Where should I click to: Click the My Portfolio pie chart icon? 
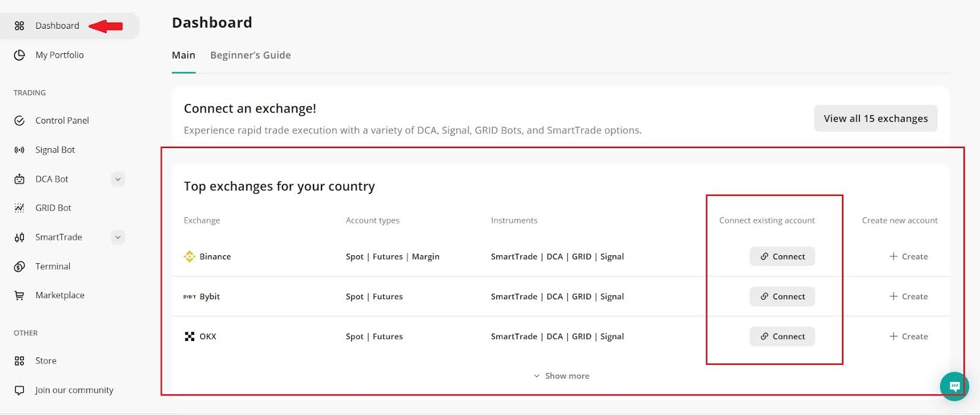click(20, 55)
